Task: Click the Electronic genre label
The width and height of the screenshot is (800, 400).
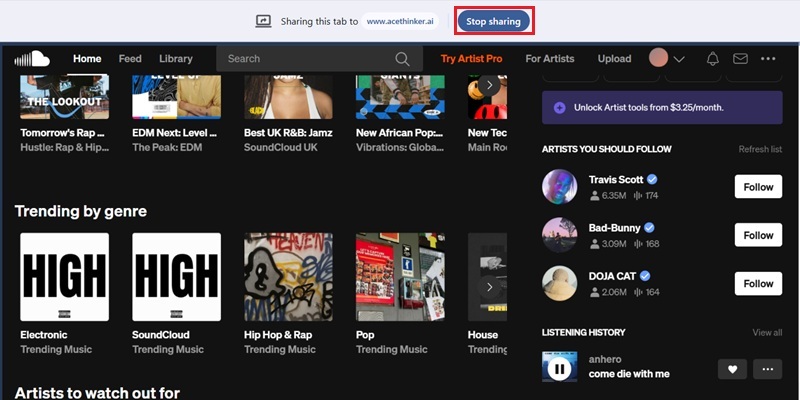Action: pos(44,335)
